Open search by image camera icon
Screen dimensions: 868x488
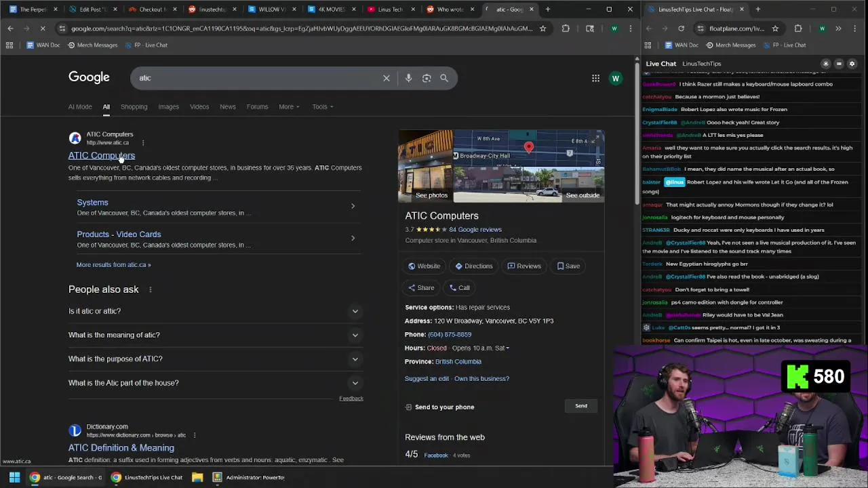(427, 78)
